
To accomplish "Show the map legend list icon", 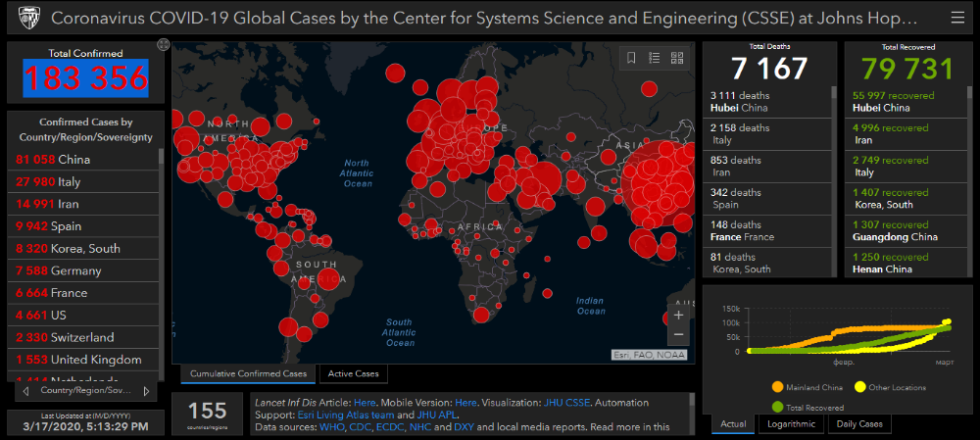I will tap(655, 58).
